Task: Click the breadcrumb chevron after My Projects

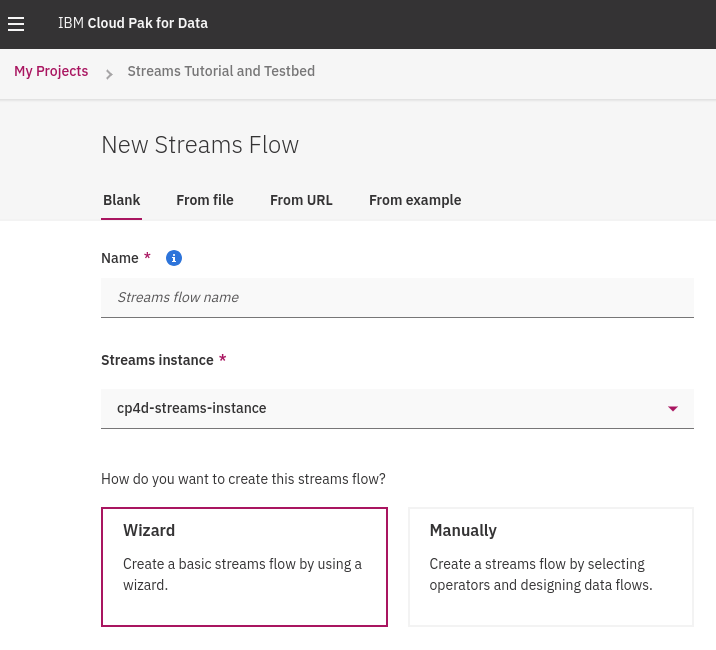Action: [109, 74]
